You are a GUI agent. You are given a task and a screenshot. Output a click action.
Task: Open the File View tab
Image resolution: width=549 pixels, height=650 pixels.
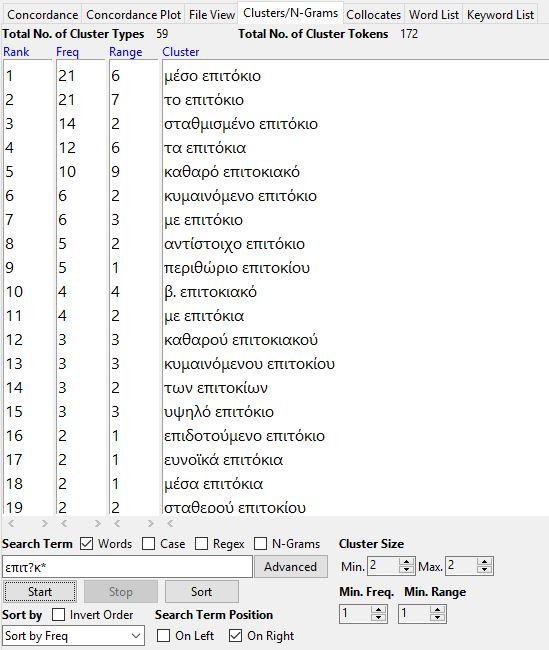pyautogui.click(x=211, y=15)
